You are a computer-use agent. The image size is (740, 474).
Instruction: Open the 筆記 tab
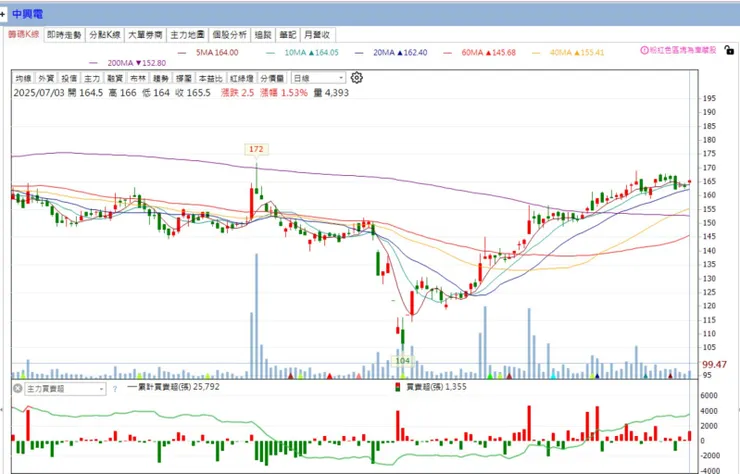tap(287, 35)
